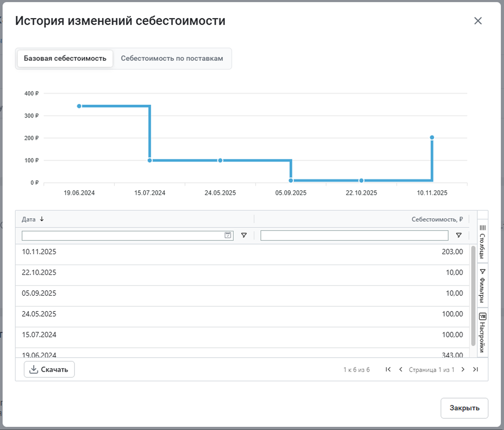
Task: Click the chart point for 10.11.2025
Action: click(x=432, y=137)
